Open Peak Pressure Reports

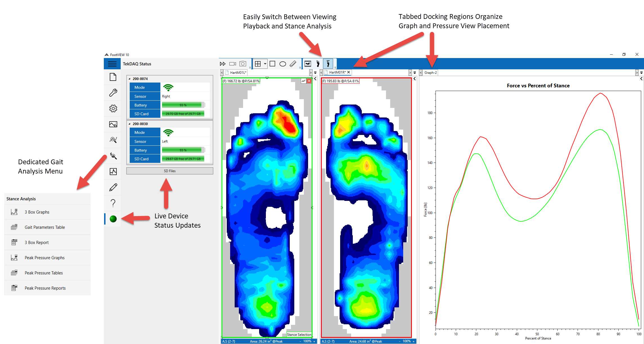point(45,288)
